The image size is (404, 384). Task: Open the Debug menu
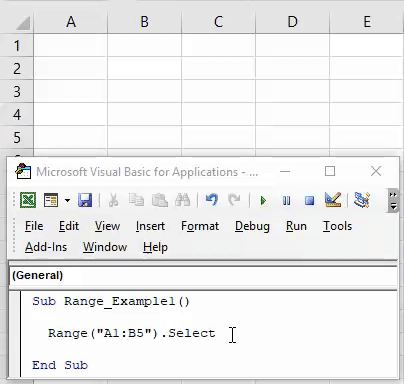tap(252, 226)
